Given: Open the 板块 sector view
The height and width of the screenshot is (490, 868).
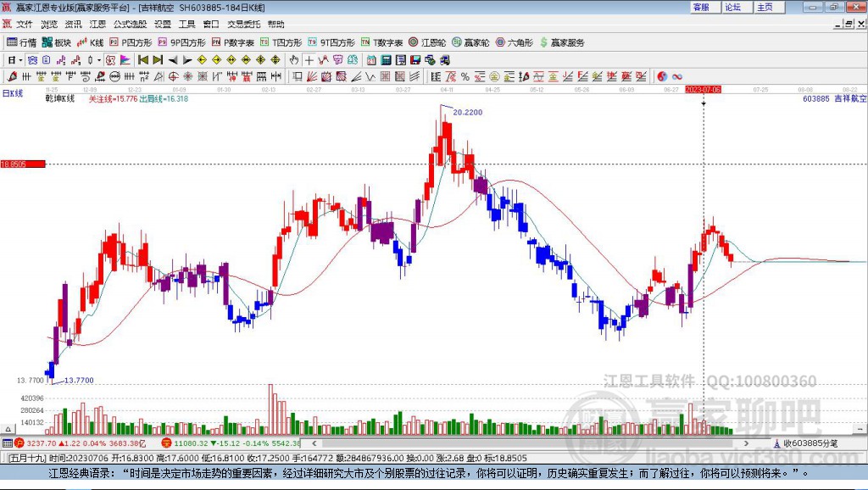Looking at the screenshot, I should (x=57, y=42).
